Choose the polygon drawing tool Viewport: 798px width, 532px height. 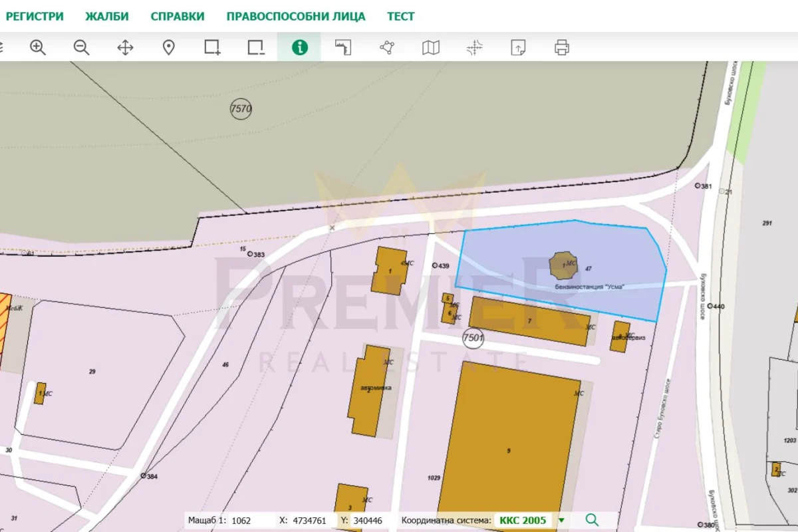tap(387, 47)
